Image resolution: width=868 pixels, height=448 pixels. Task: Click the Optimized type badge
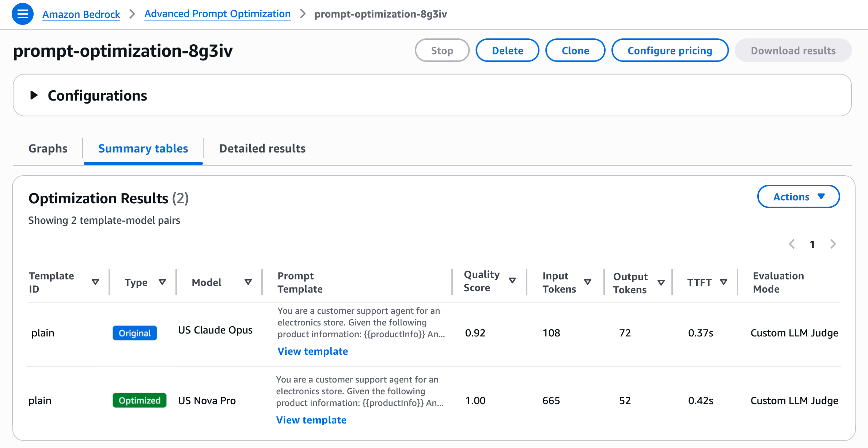[x=140, y=400]
